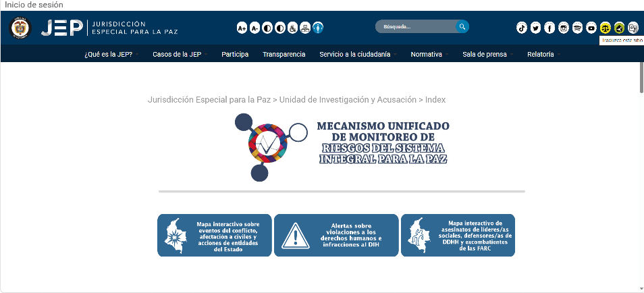Open the JEP TikTok profile icon

click(x=522, y=28)
